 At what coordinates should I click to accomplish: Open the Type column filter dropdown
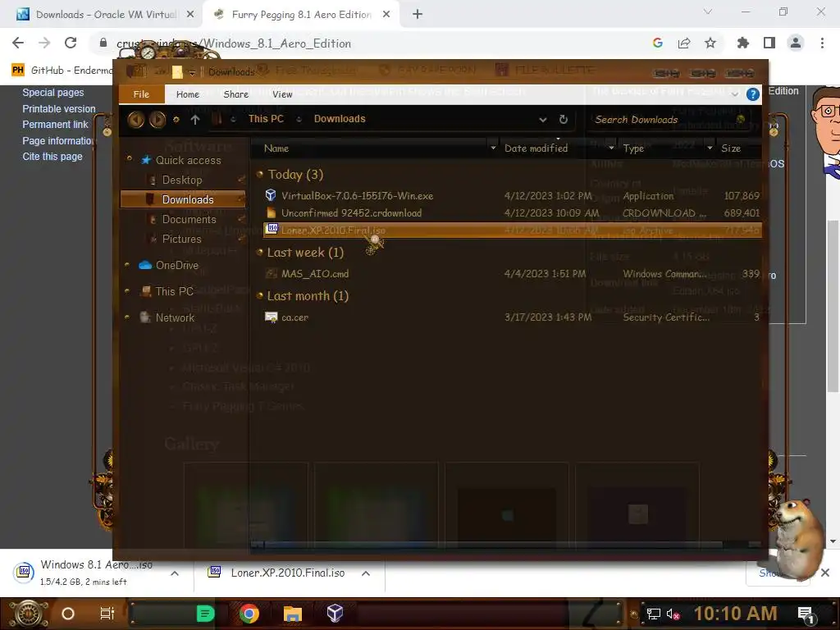[x=710, y=148]
